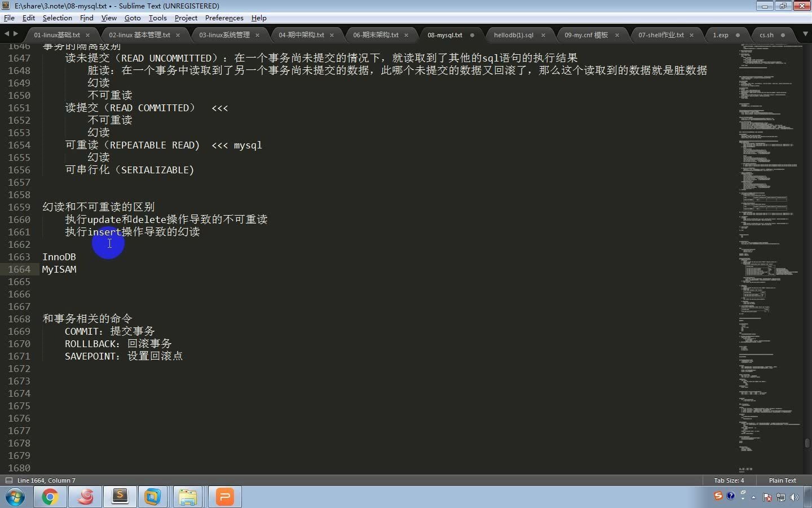Open the VMware app on taskbar

(153, 497)
